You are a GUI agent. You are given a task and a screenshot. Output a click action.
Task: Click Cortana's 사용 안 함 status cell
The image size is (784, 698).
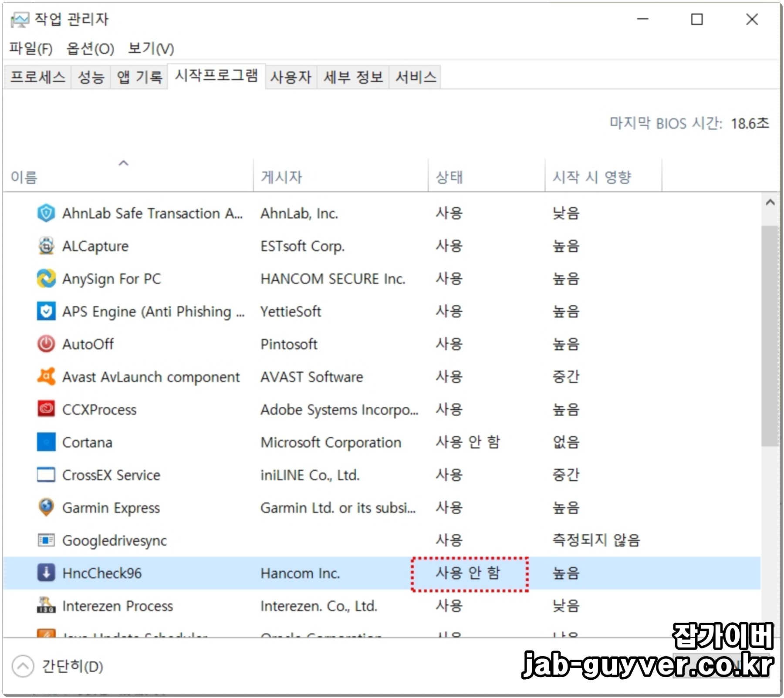point(468,442)
